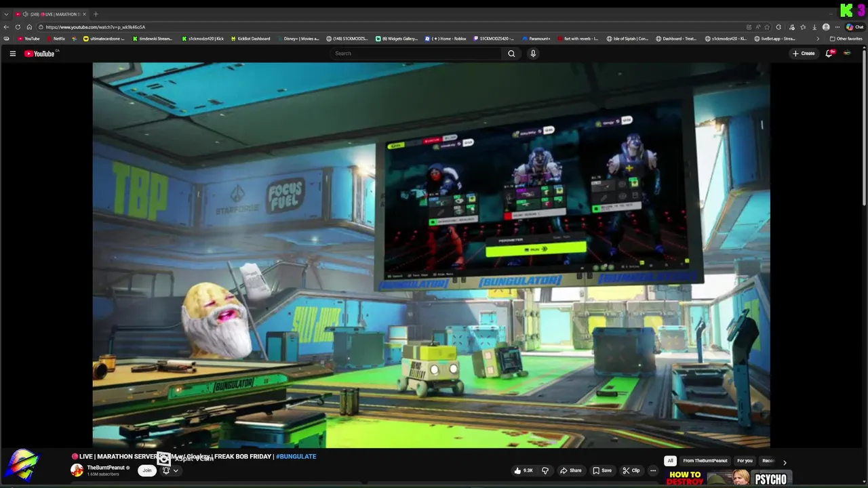Open the #BUNGULATE hashtag link
The image size is (868, 488).
pos(296,457)
